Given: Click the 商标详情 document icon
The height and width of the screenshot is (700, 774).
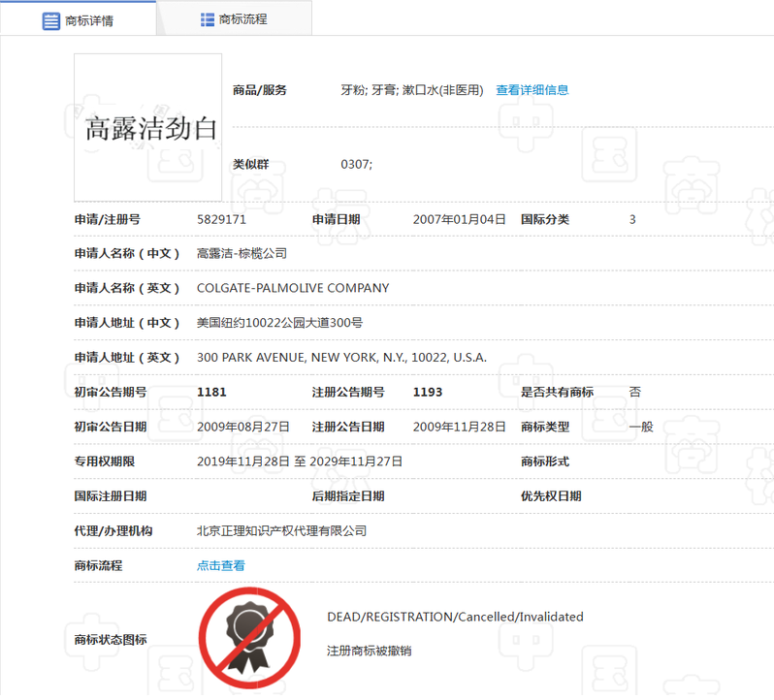Looking at the screenshot, I should click(x=50, y=21).
